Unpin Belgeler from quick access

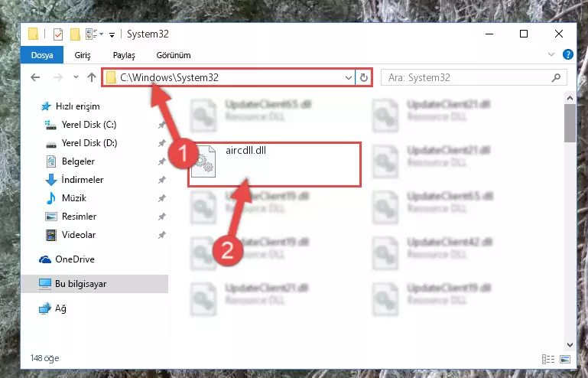coord(161,161)
